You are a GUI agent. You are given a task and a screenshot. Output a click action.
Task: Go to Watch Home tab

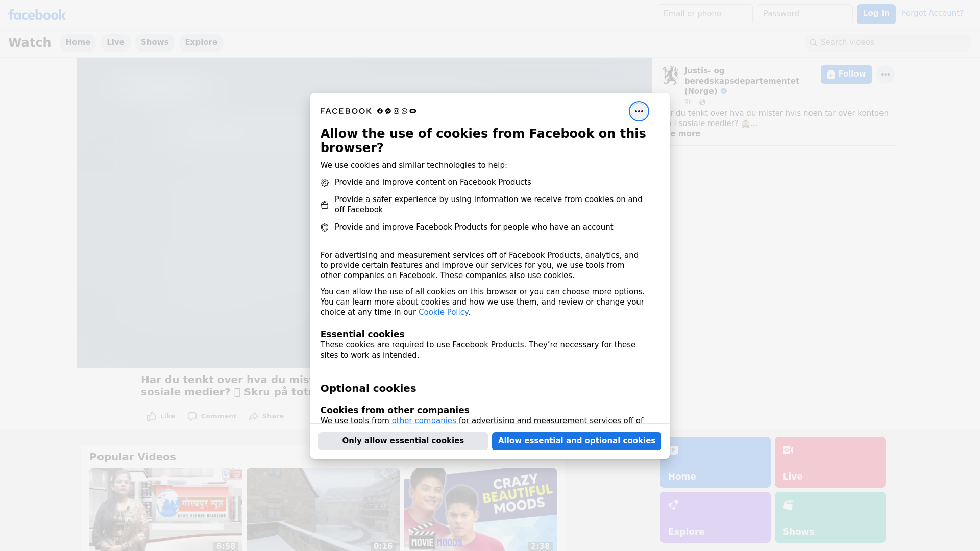pyautogui.click(x=78, y=42)
